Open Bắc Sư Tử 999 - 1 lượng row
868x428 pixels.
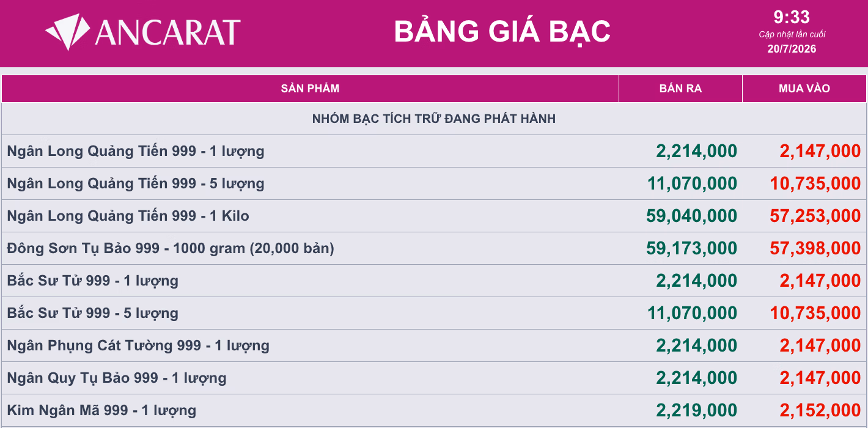434,281
